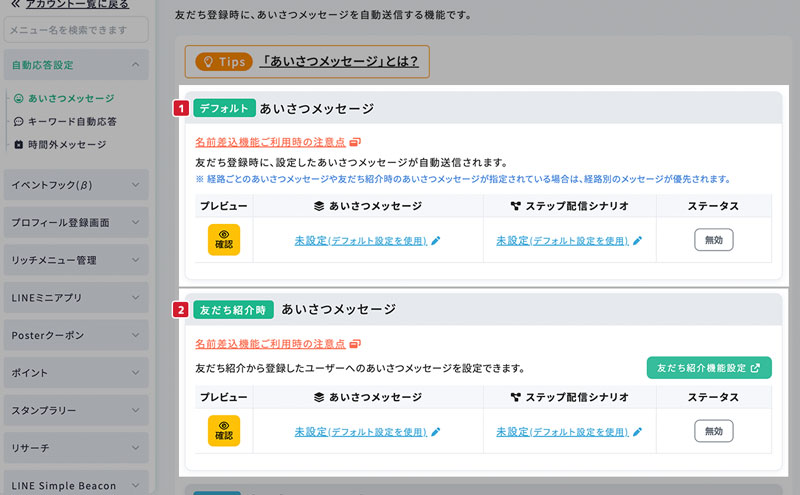This screenshot has width=800, height=495.
Task: Select 時間外メッセージ in the sidebar
Action: pyautogui.click(x=67, y=144)
